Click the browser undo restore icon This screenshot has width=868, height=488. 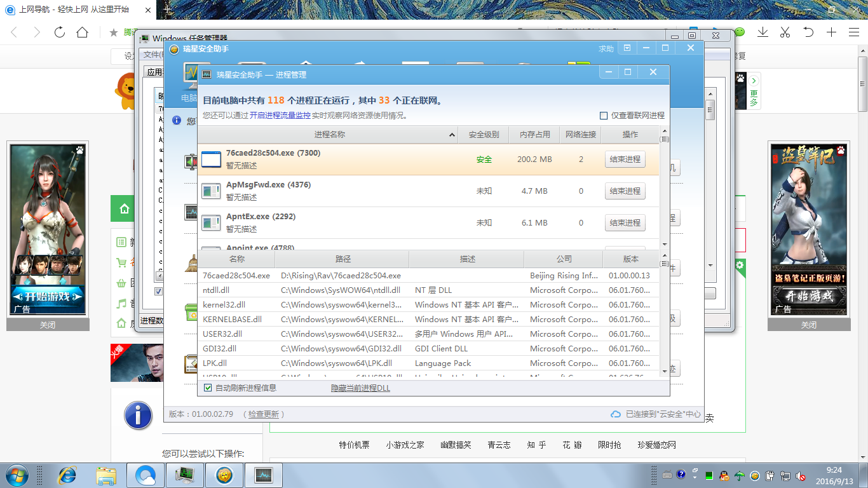[x=808, y=32]
